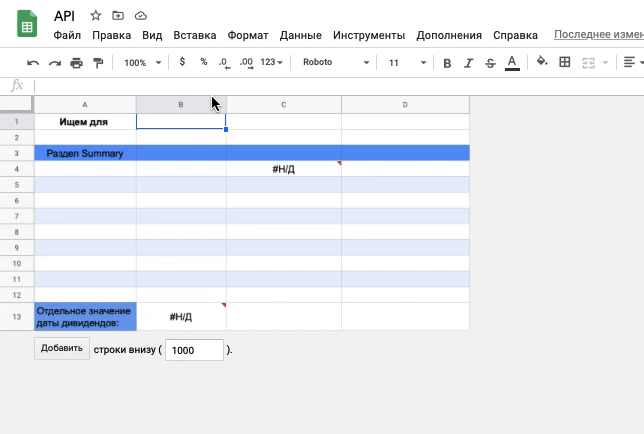Image resolution: width=644 pixels, height=434 pixels.
Task: Select row 13 header
Action: (16, 317)
